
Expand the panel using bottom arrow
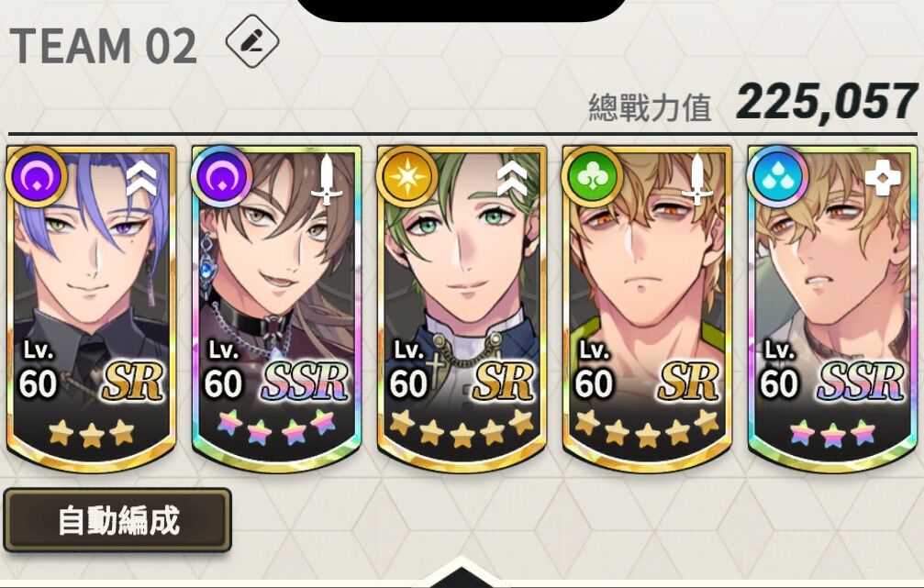point(462,574)
